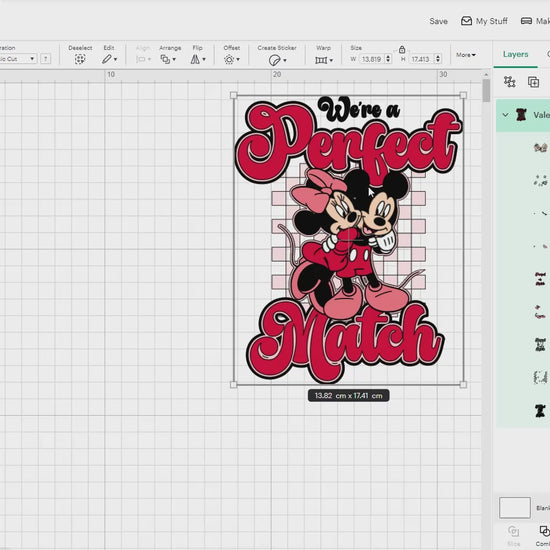Select the Vale... group layer row
This screenshot has width=550, height=550.
[523, 115]
